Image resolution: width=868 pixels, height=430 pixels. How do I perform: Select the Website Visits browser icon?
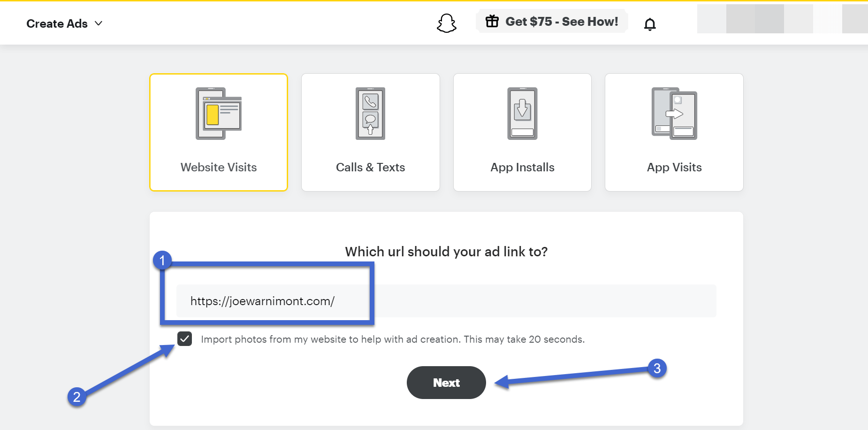(219, 114)
